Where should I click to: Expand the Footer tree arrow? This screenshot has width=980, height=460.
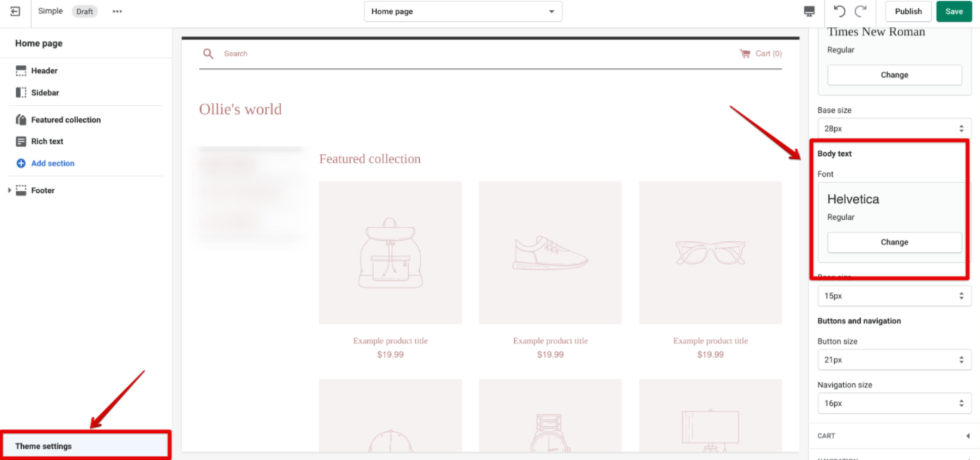[9, 190]
